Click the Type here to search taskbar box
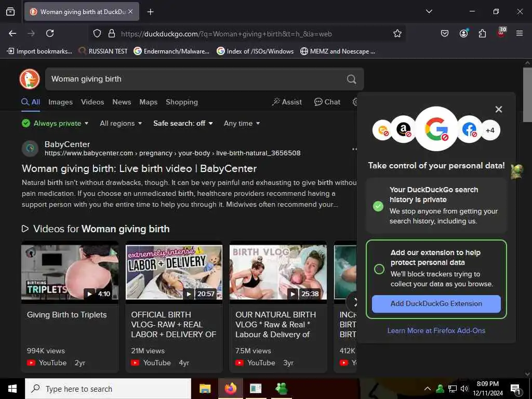 (x=108, y=389)
